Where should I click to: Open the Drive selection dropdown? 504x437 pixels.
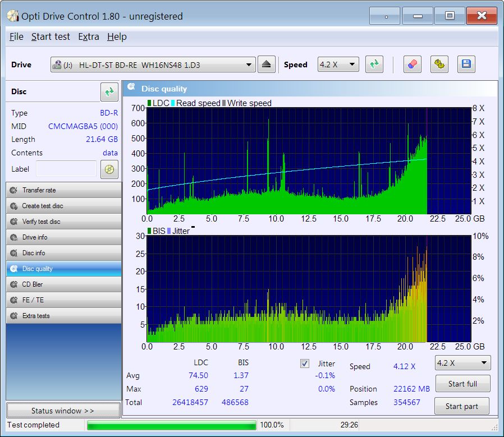pyautogui.click(x=153, y=65)
